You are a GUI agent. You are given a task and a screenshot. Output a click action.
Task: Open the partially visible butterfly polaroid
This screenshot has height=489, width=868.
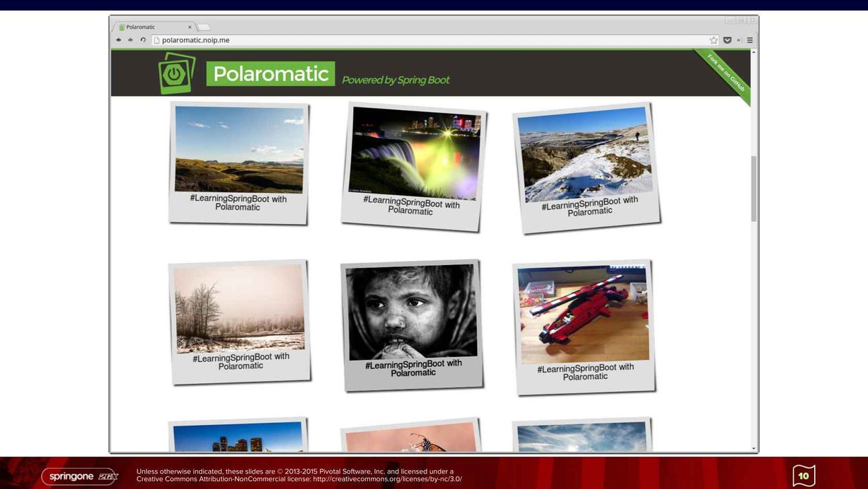coord(410,435)
